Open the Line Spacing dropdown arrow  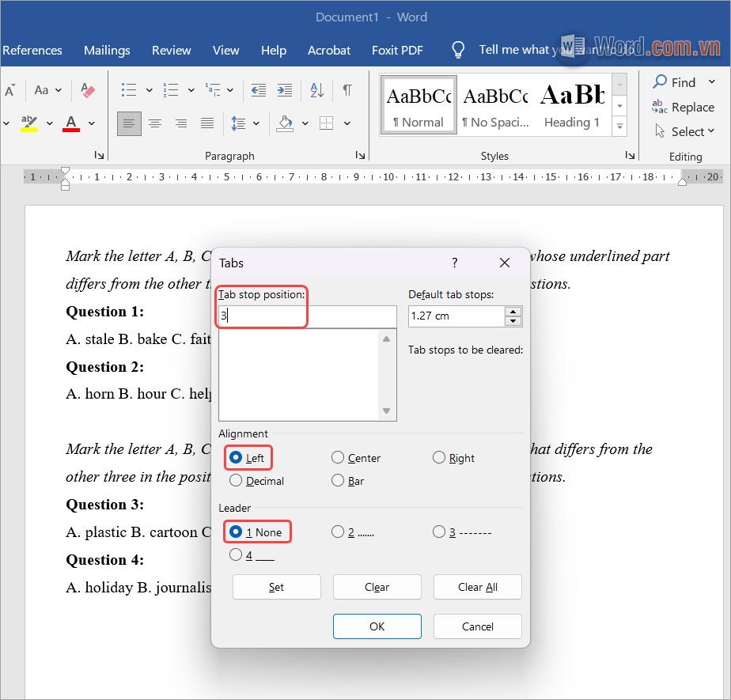click(256, 123)
